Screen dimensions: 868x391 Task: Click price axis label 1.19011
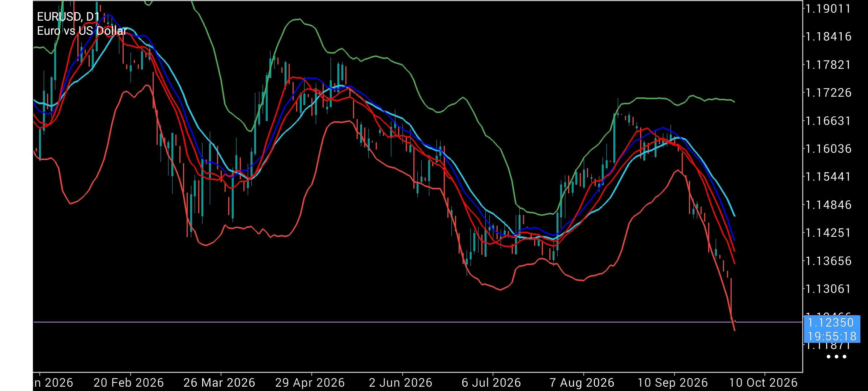pos(827,8)
